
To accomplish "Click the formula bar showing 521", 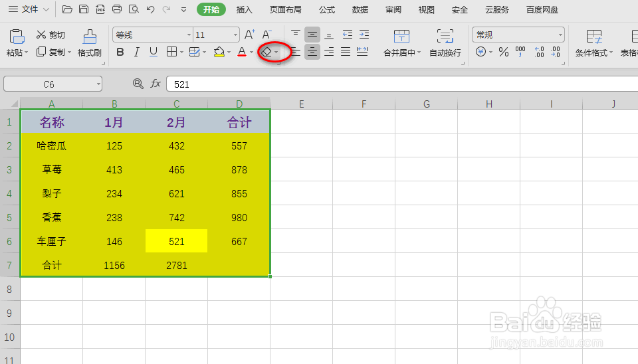I will point(402,84).
